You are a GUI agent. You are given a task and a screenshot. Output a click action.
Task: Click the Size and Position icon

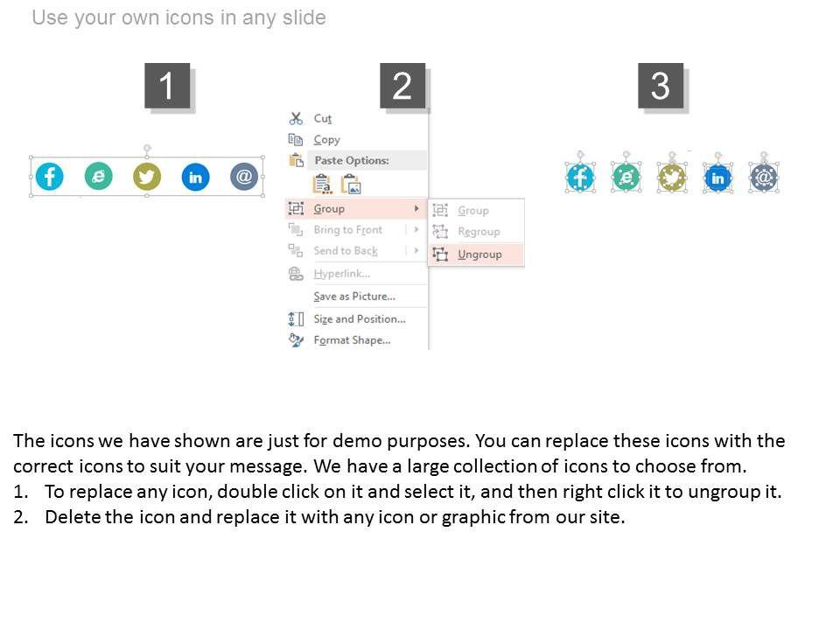(x=296, y=319)
